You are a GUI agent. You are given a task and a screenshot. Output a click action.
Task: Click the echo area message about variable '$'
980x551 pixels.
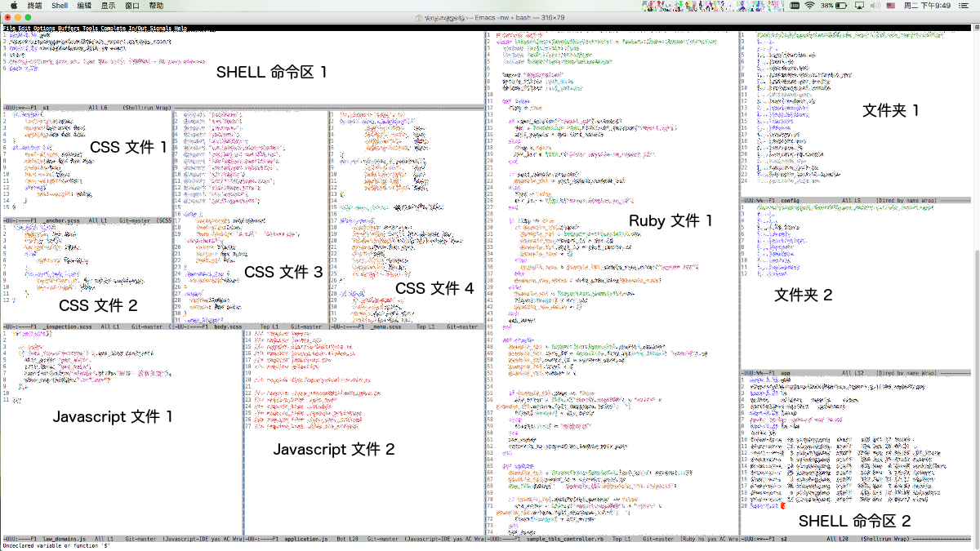click(x=56, y=546)
